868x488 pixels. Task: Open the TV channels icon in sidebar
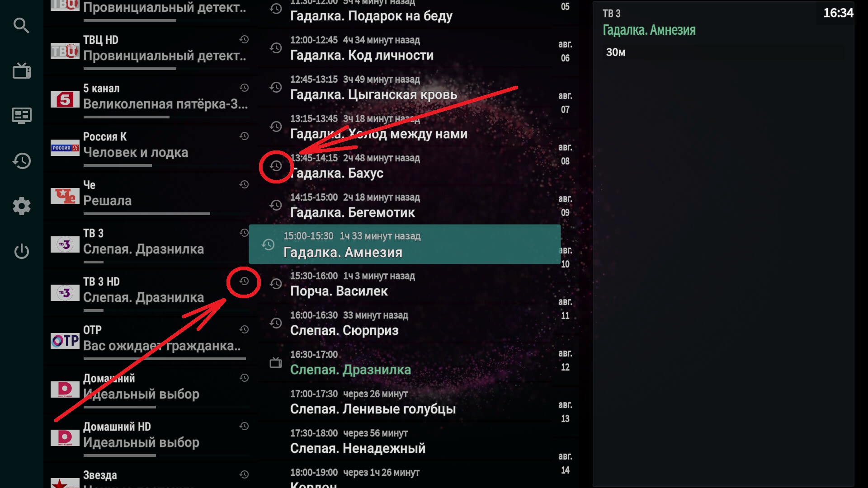[21, 70]
